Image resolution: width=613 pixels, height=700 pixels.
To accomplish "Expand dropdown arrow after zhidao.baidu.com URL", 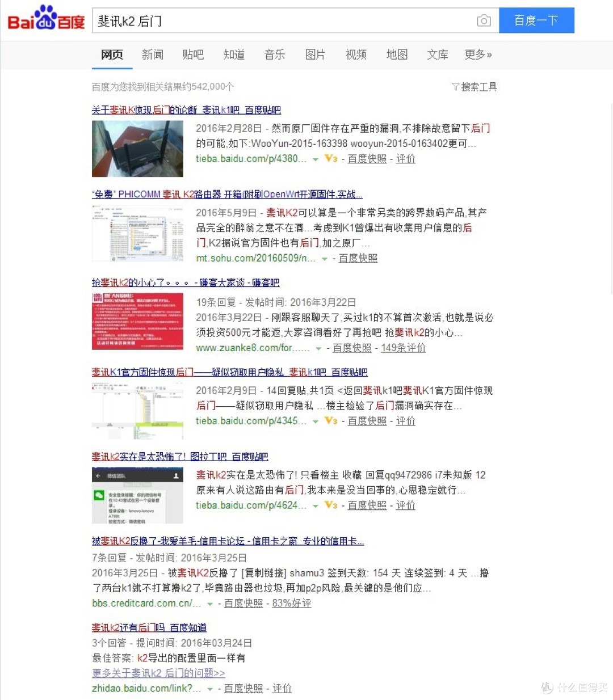I will pyautogui.click(x=210, y=689).
